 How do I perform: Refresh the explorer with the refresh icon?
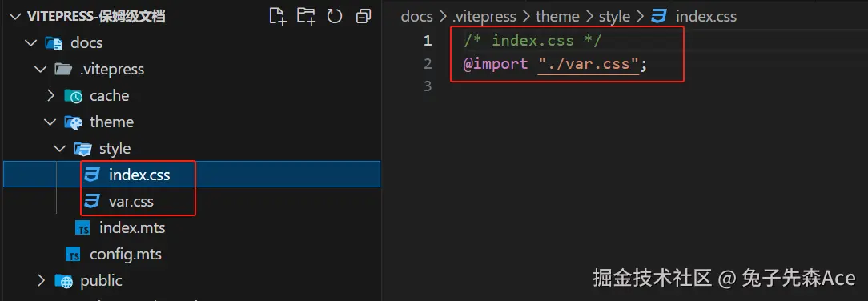pos(335,16)
